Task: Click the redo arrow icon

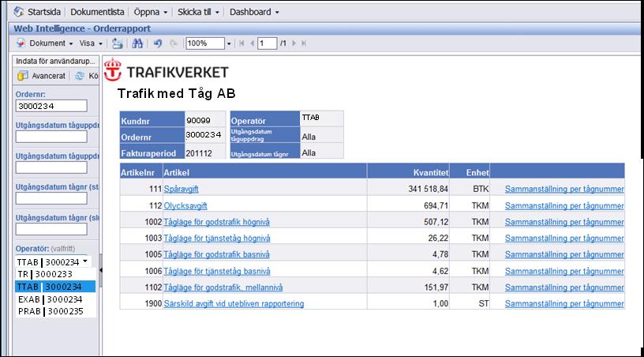Action: point(174,43)
